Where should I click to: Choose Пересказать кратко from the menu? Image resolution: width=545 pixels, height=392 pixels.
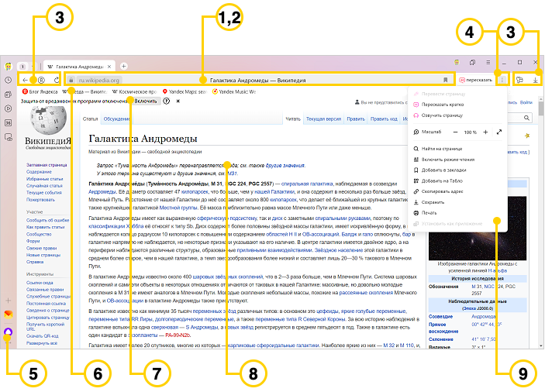443,105
